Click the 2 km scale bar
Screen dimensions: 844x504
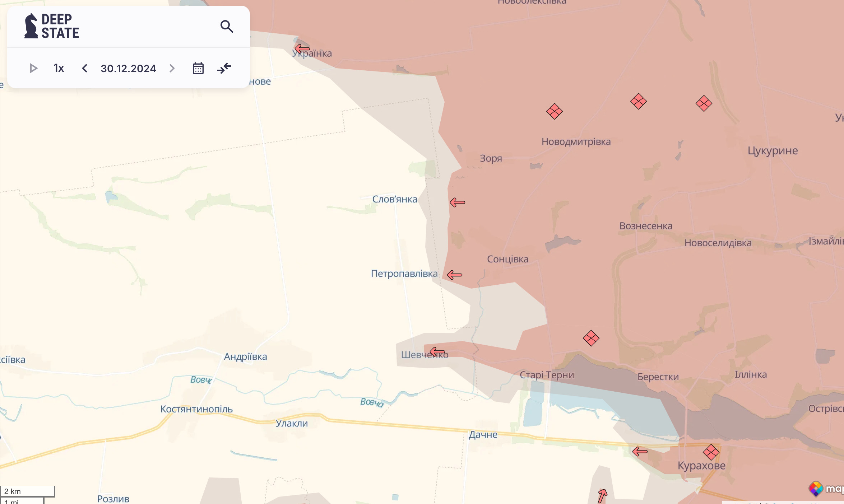[27, 491]
